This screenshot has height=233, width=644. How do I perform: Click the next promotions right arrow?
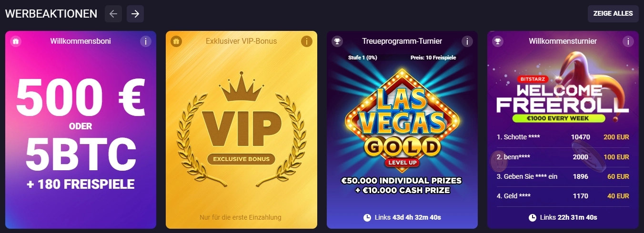tap(135, 14)
